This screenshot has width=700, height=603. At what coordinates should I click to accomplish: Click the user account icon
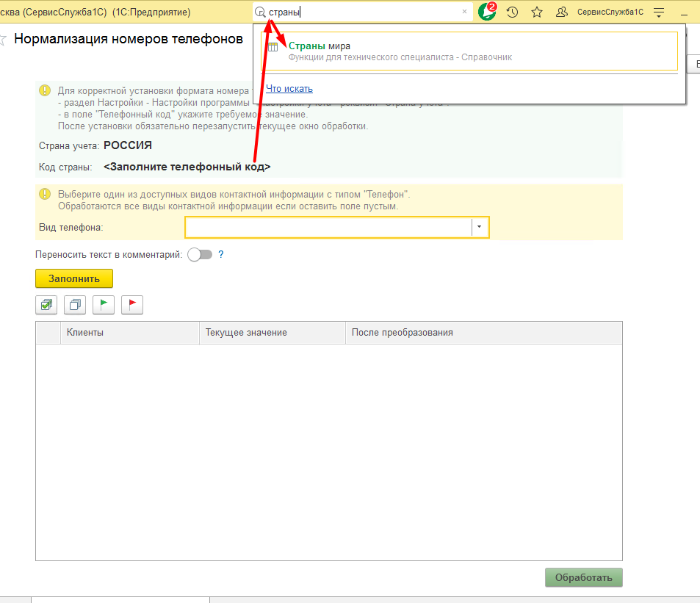562,12
